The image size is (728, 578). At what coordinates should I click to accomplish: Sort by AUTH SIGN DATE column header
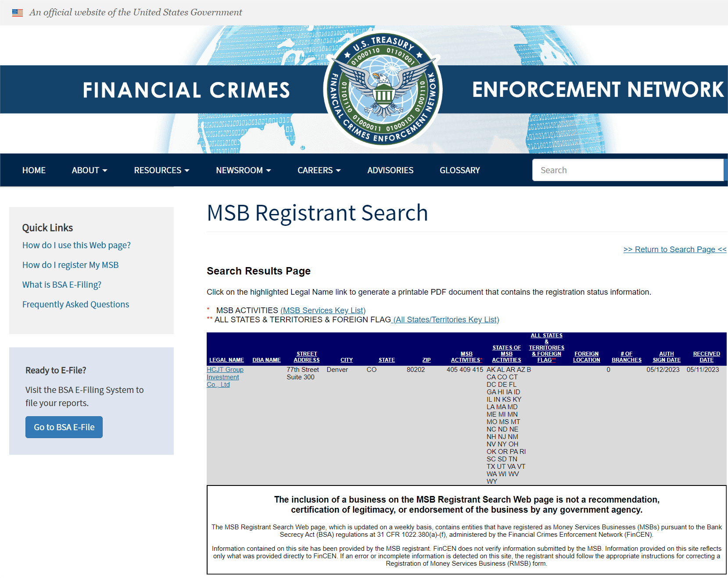pyautogui.click(x=667, y=357)
